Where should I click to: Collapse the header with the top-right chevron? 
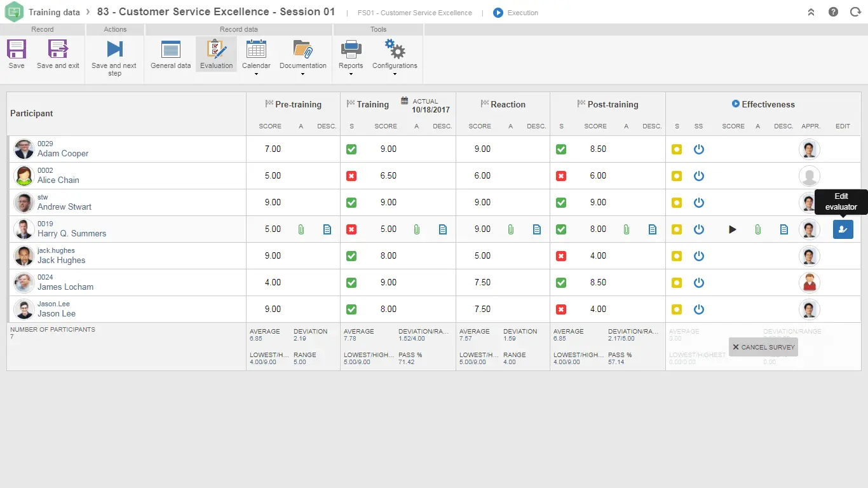coord(811,11)
